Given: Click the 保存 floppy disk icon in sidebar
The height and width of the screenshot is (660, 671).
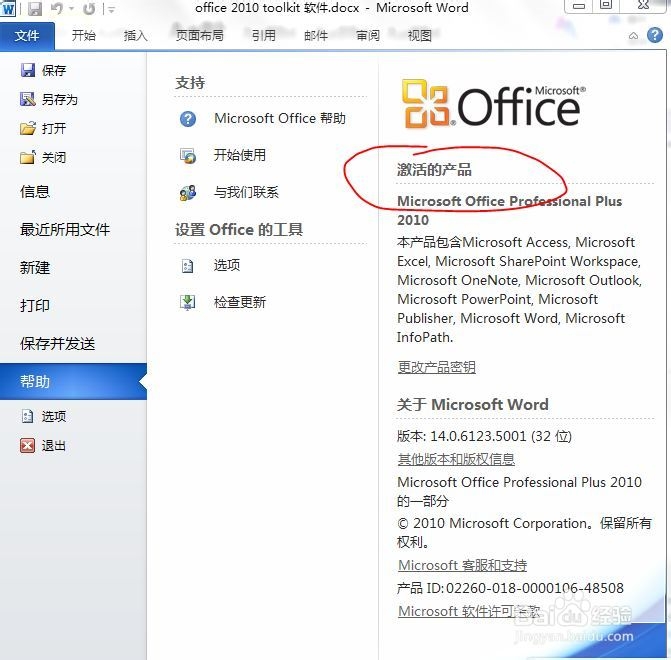Looking at the screenshot, I should [x=28, y=70].
